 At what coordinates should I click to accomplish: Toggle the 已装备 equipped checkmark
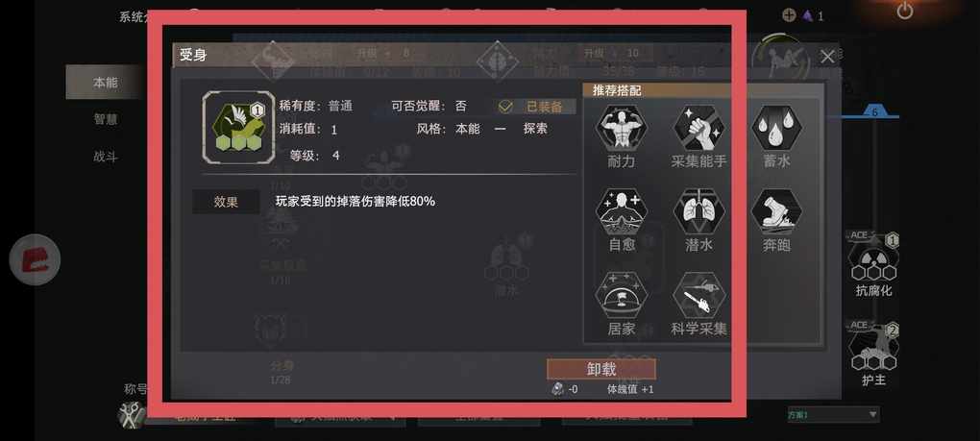click(x=505, y=107)
